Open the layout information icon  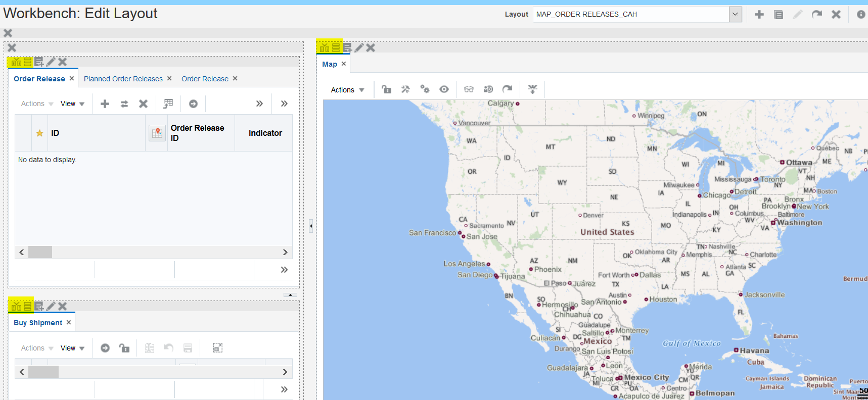click(861, 15)
